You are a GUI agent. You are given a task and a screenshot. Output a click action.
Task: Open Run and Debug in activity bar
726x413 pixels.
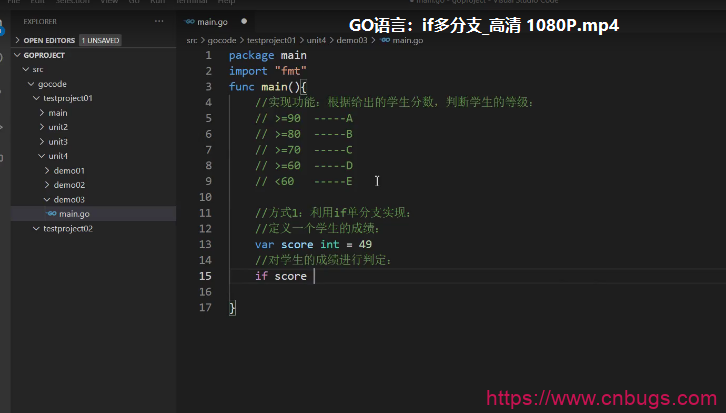3,128
